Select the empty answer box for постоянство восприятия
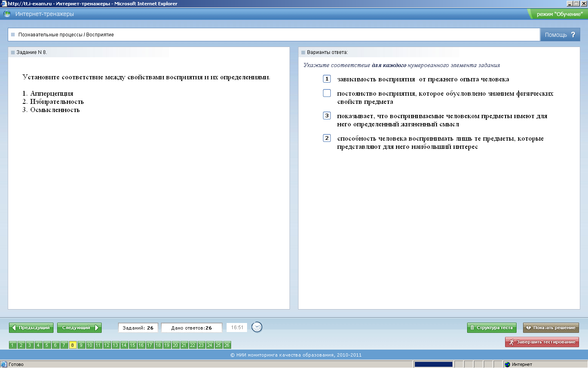 coord(327,93)
